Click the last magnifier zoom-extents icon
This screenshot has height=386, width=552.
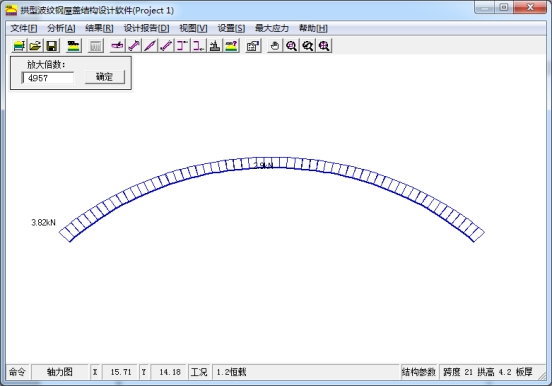click(x=324, y=46)
